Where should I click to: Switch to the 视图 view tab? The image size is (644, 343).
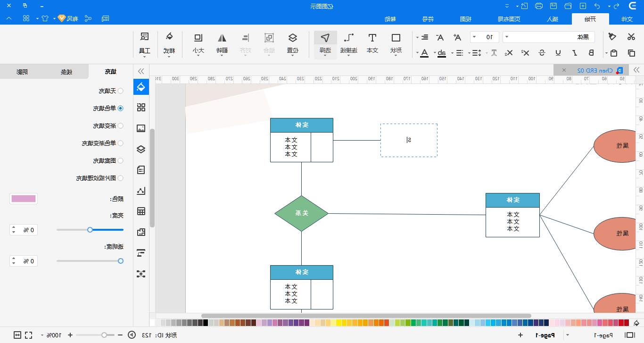(466, 19)
